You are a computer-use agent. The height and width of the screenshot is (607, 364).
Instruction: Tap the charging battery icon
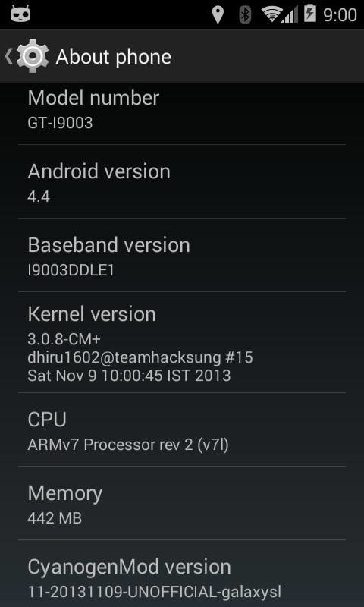pyautogui.click(x=310, y=13)
